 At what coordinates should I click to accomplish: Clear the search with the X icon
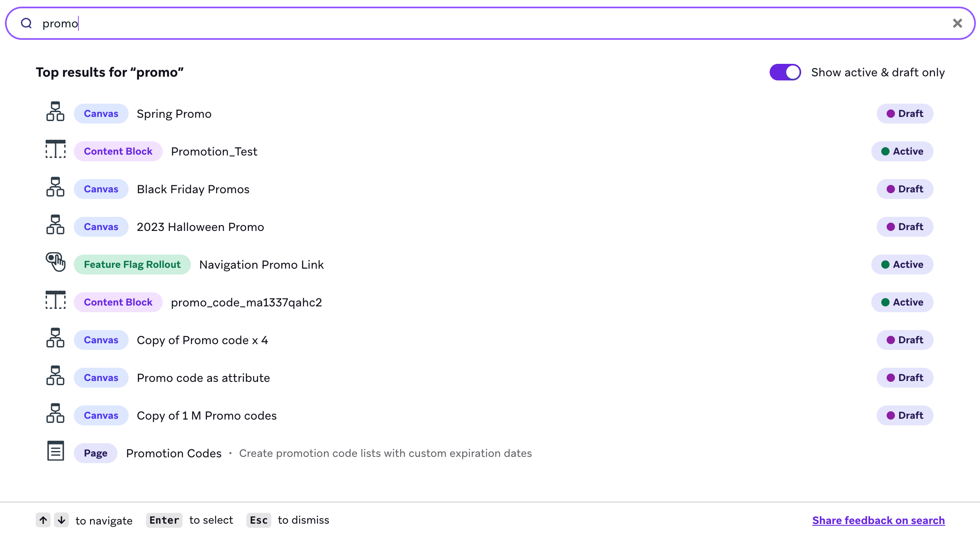tap(957, 23)
